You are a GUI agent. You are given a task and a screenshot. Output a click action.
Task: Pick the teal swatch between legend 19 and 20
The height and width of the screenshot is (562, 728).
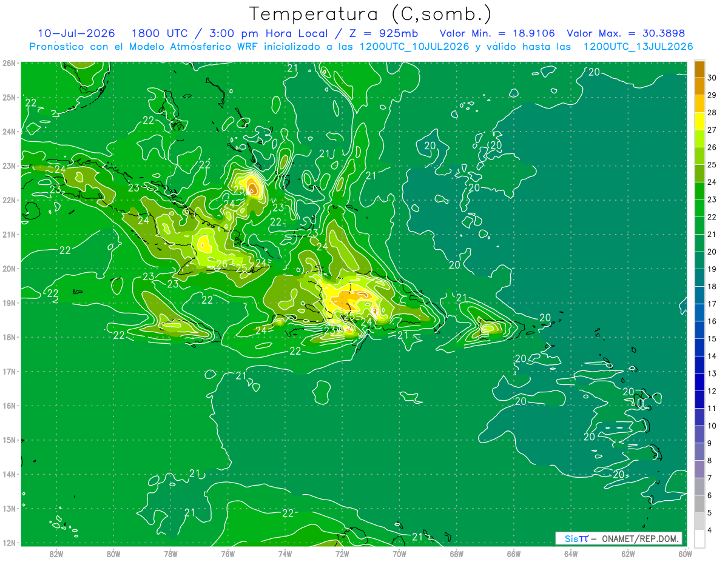click(699, 260)
